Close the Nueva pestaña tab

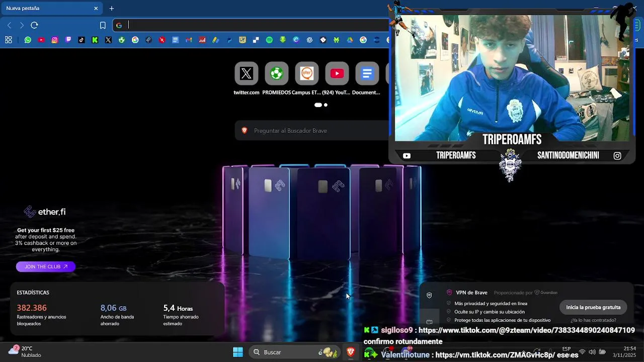(96, 8)
